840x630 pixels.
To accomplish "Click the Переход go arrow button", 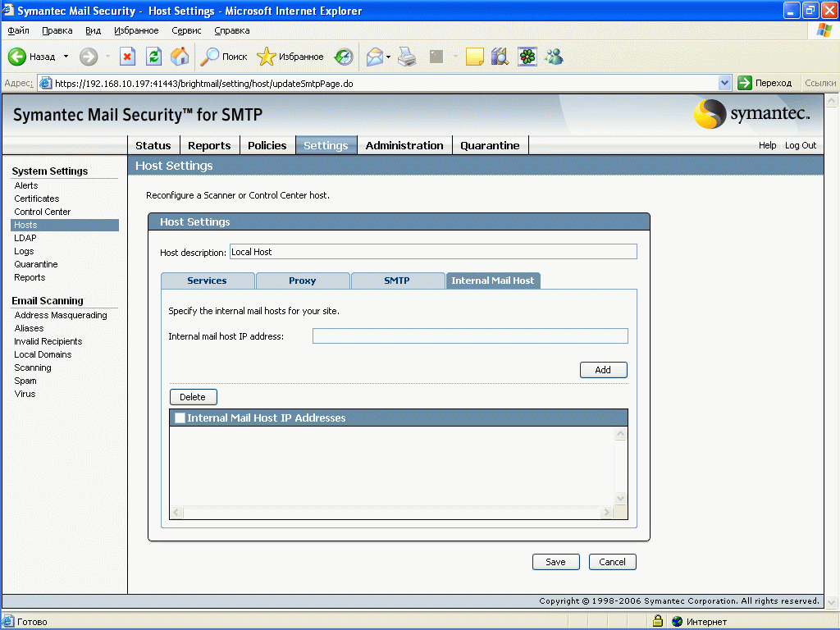I will click(765, 83).
